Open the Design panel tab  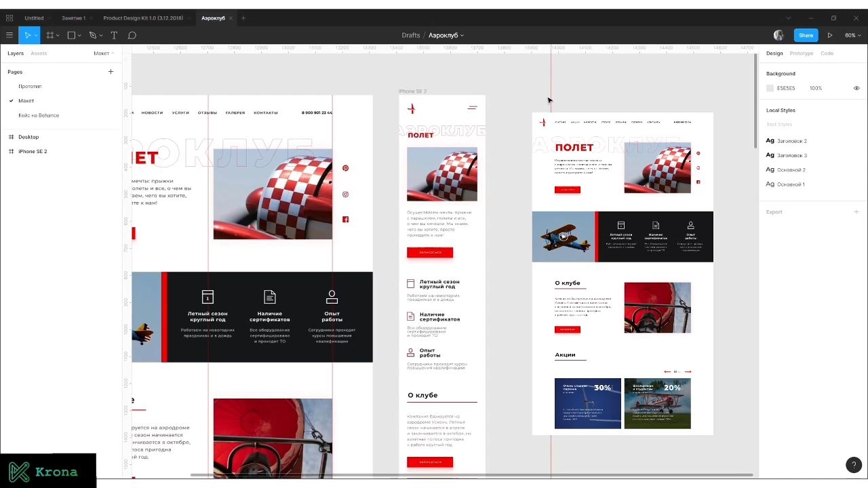774,54
